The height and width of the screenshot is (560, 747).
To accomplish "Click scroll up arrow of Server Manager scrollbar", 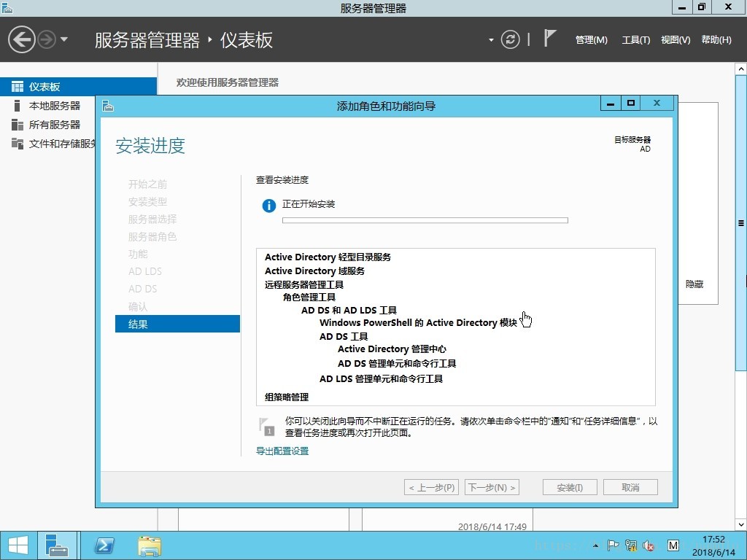I will click(x=741, y=69).
